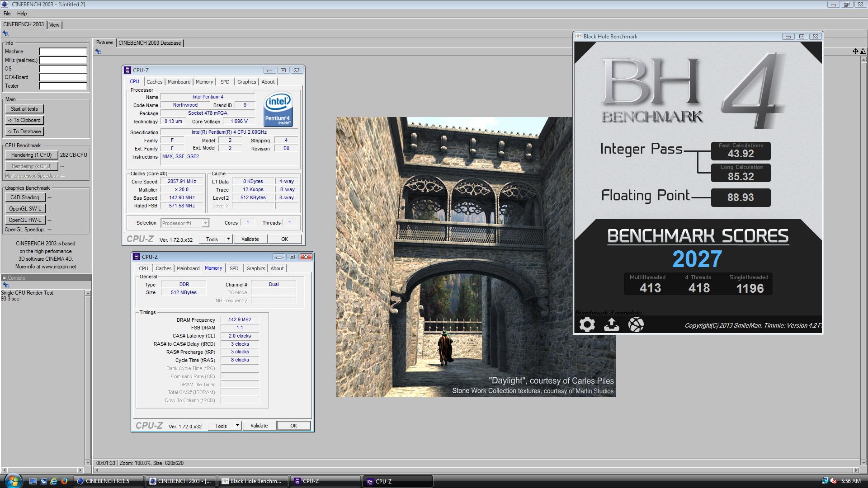Image resolution: width=868 pixels, height=488 pixels.
Task: Click Floating Point score 88.93
Action: coord(741,197)
